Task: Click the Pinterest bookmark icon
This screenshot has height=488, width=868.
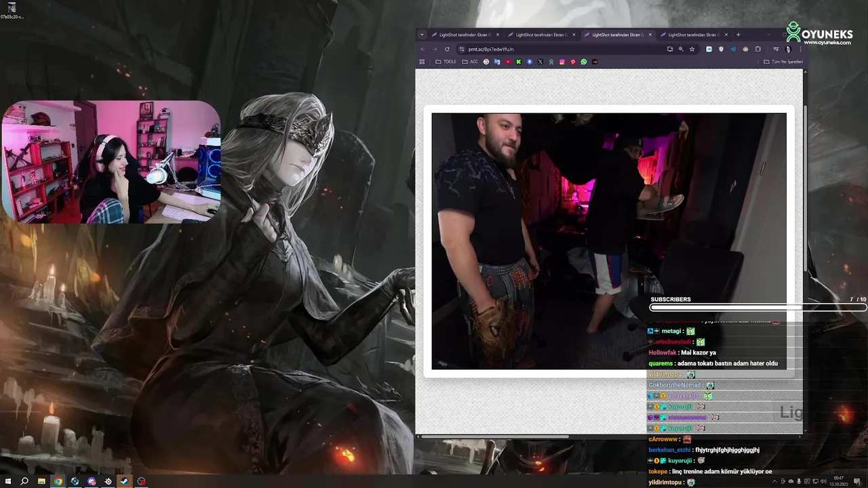Action: pos(573,62)
